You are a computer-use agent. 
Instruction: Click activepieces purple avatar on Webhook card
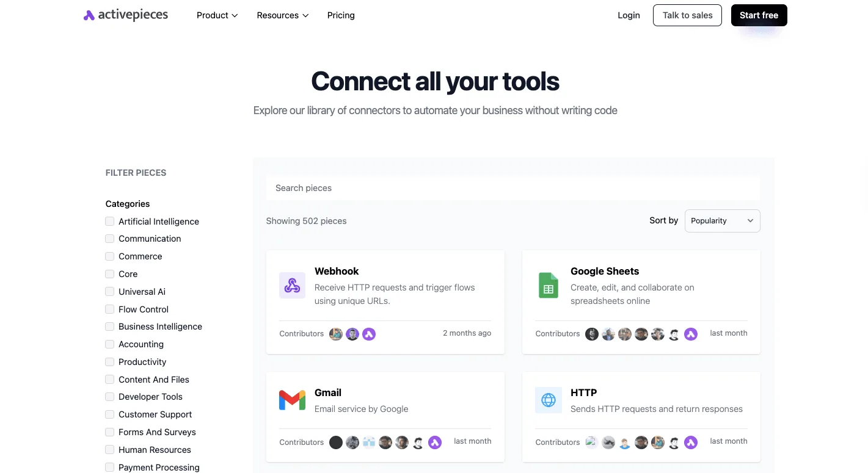(x=369, y=334)
